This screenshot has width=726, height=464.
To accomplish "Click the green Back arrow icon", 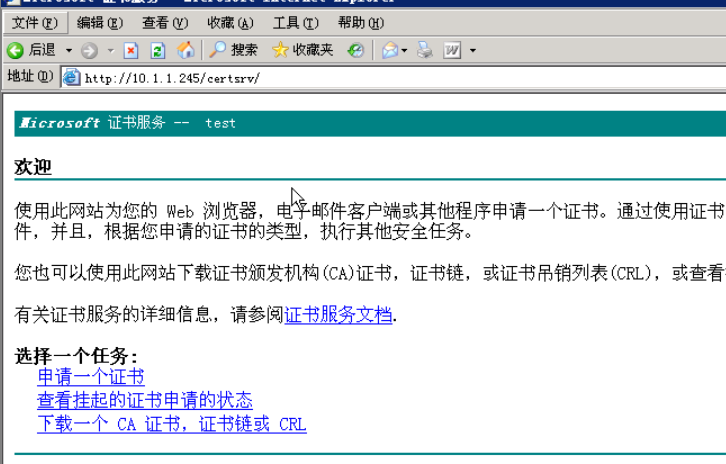I will (x=15, y=50).
